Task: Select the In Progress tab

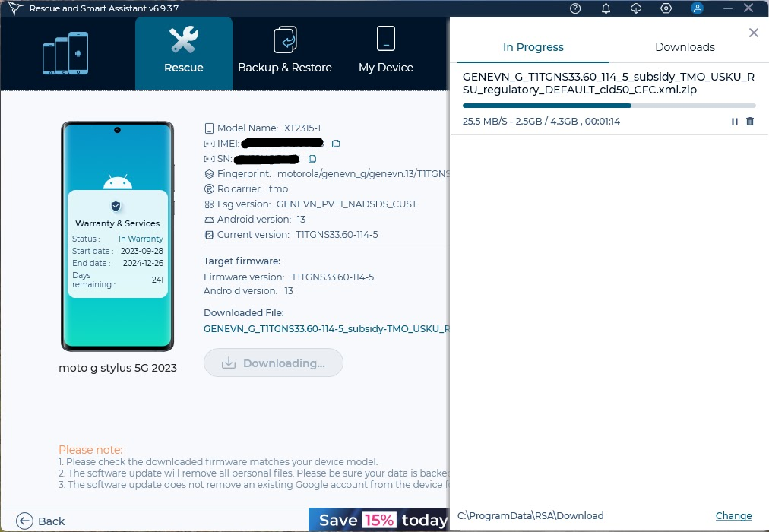Action: pos(533,47)
